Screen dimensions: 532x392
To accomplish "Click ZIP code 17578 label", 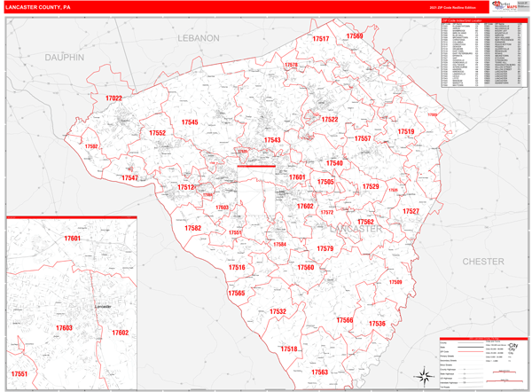I will pos(291,65).
